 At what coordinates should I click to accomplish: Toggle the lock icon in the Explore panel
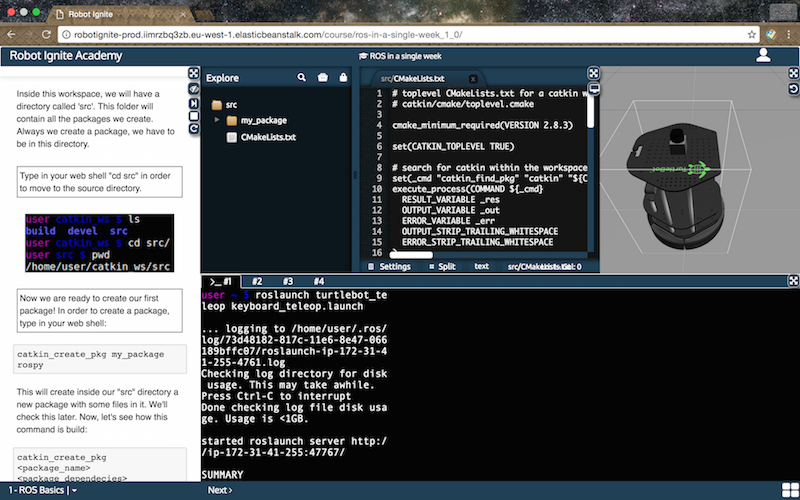click(343, 77)
